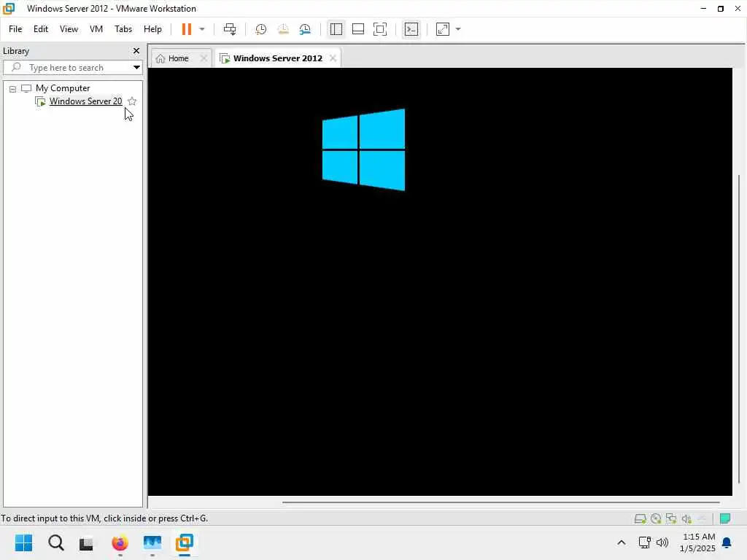
Task: Open Firefox from the taskbar
Action: tap(120, 542)
